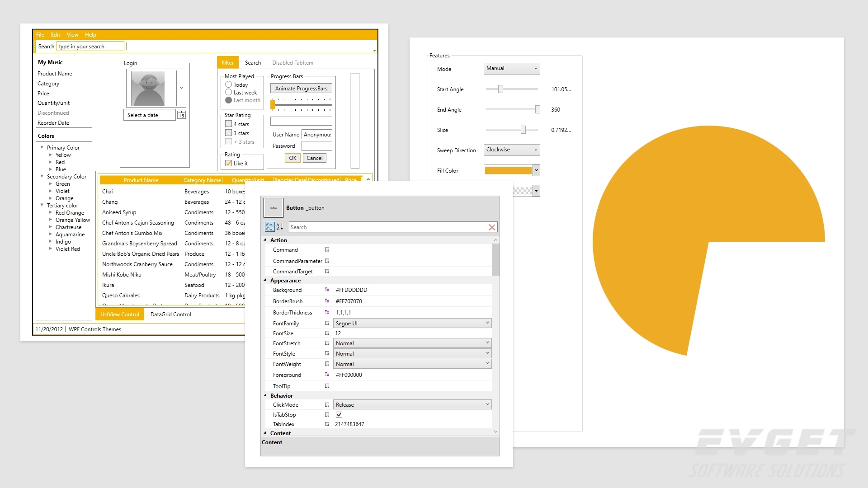
Task: Click the Password input field
Action: (x=317, y=146)
